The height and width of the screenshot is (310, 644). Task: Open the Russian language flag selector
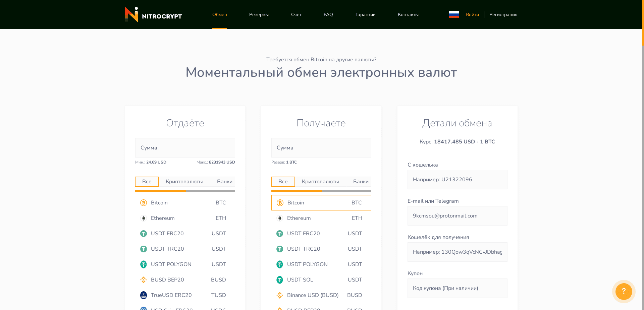(454, 14)
